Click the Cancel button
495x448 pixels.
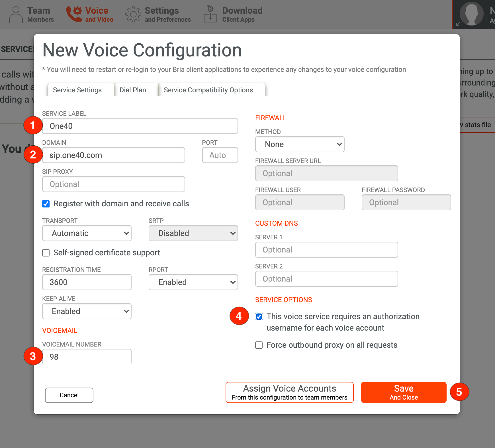pyautogui.click(x=69, y=395)
